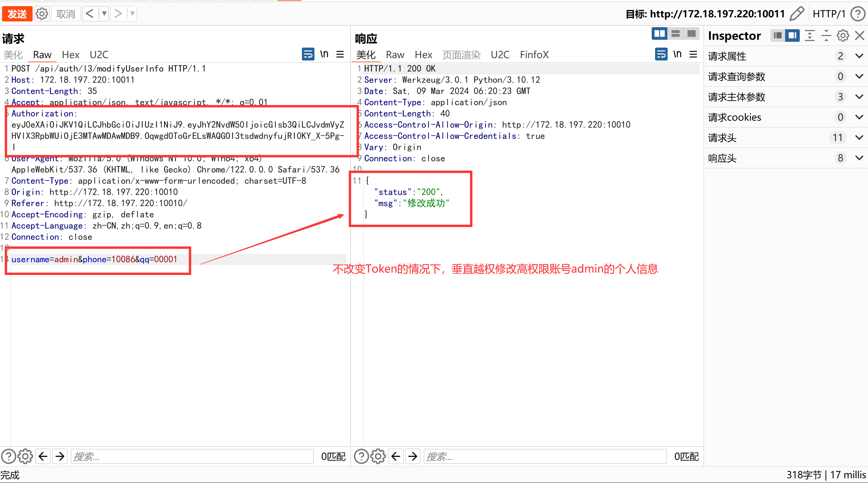
Task: Open Inspector settings gear
Action: point(843,36)
